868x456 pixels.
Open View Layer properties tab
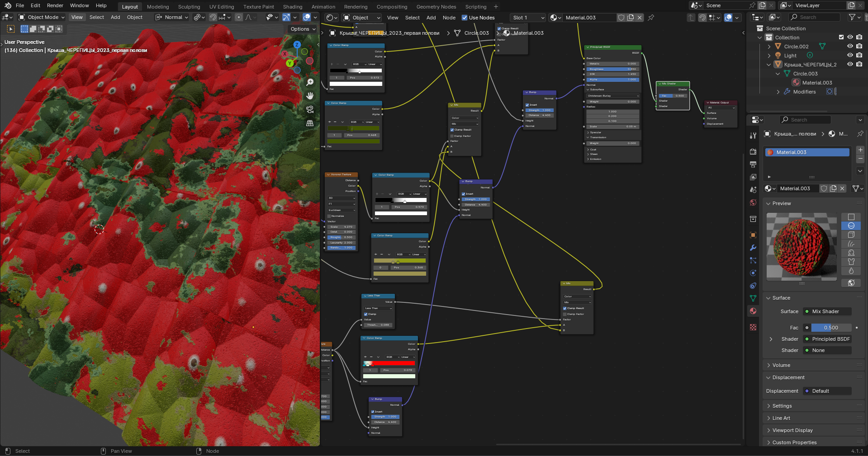pos(753,177)
